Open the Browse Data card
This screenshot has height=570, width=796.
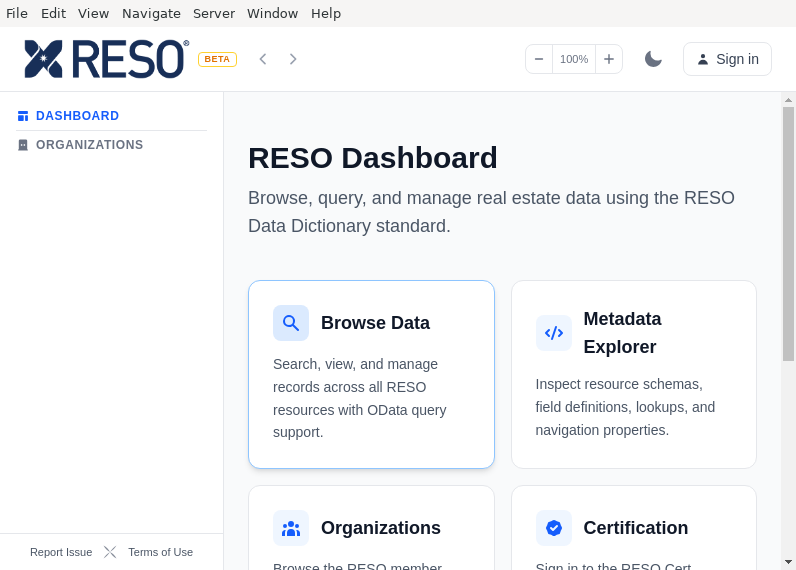coord(371,374)
